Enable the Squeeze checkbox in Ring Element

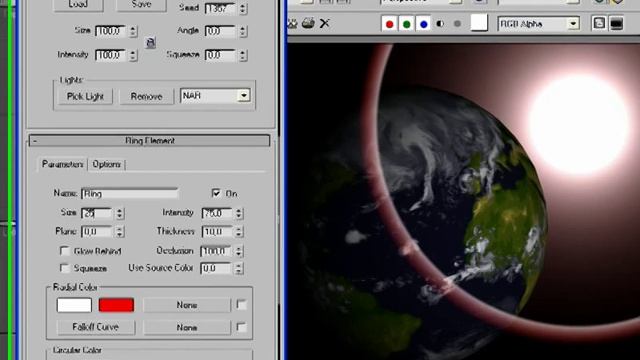point(64,268)
